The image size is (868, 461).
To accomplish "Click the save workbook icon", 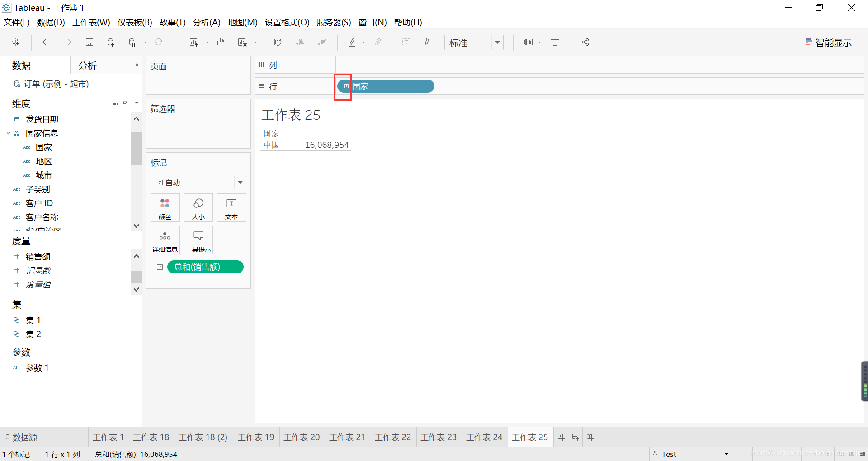I will tap(90, 42).
